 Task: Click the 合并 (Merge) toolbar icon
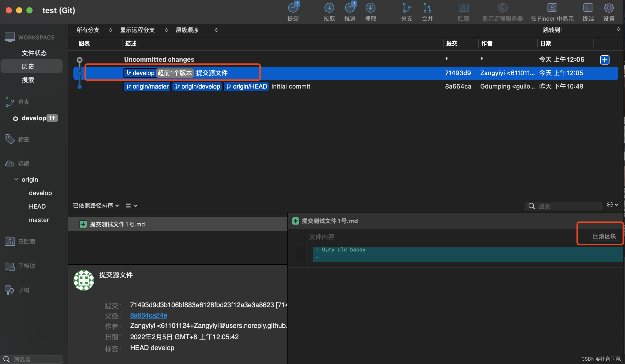[x=427, y=8]
